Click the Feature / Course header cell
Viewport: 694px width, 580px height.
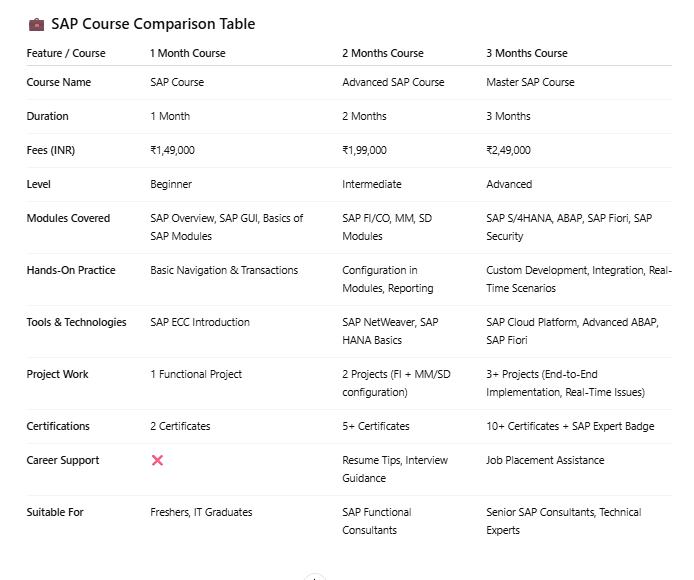66,53
